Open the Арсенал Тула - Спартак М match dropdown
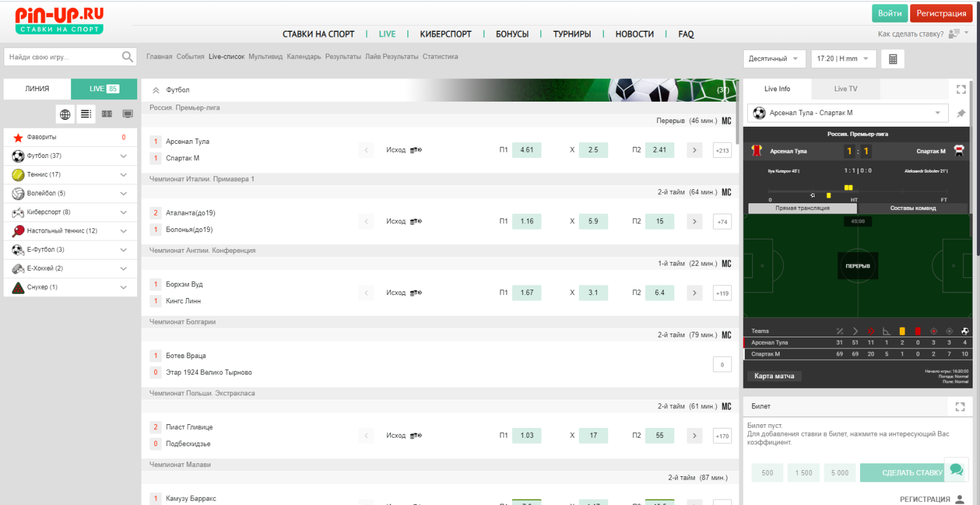The height and width of the screenshot is (505, 980). [x=848, y=113]
